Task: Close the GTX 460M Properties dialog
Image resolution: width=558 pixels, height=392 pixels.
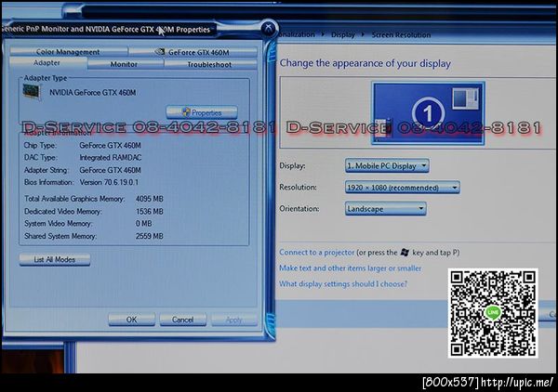Action: (x=269, y=27)
